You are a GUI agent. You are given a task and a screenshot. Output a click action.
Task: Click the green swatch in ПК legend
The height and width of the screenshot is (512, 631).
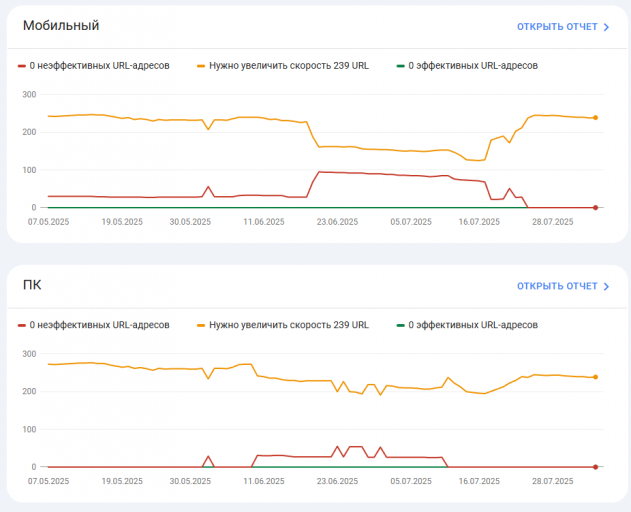[x=400, y=325]
